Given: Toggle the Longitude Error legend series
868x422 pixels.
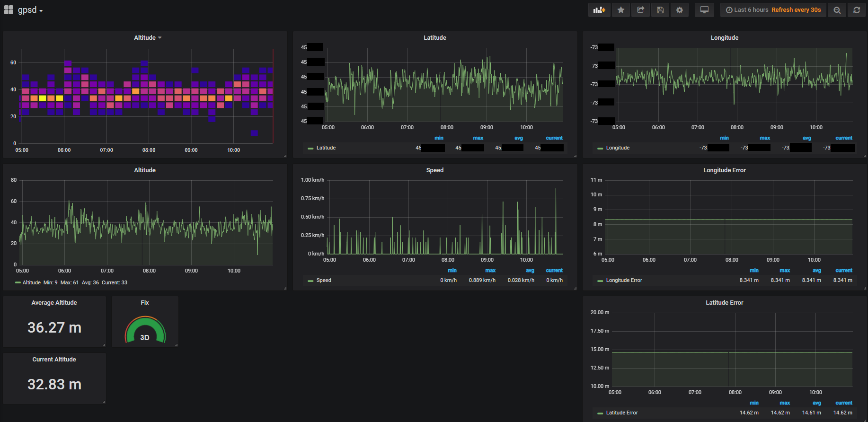Looking at the screenshot, I should click(x=623, y=281).
